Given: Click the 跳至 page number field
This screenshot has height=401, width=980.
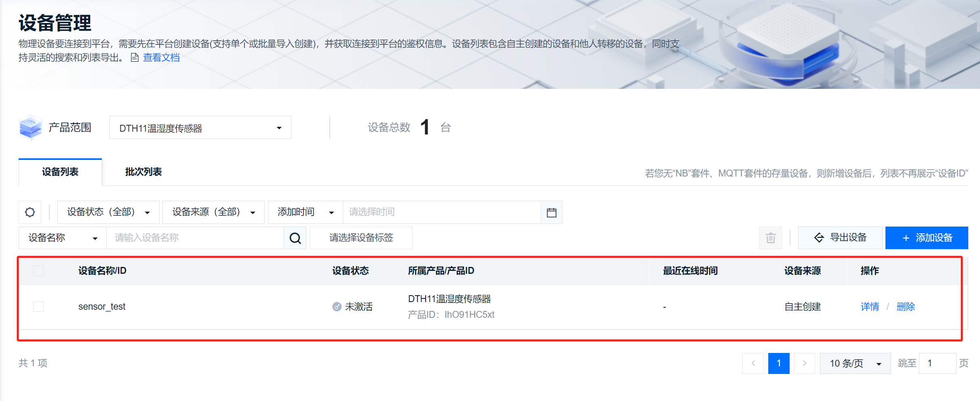Looking at the screenshot, I should pyautogui.click(x=937, y=363).
